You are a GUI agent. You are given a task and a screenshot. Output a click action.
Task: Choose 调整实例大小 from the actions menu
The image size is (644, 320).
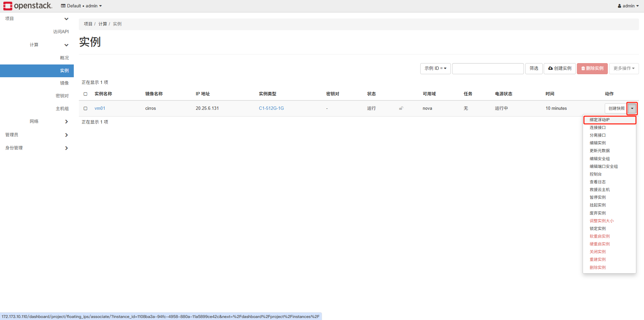[609, 221]
